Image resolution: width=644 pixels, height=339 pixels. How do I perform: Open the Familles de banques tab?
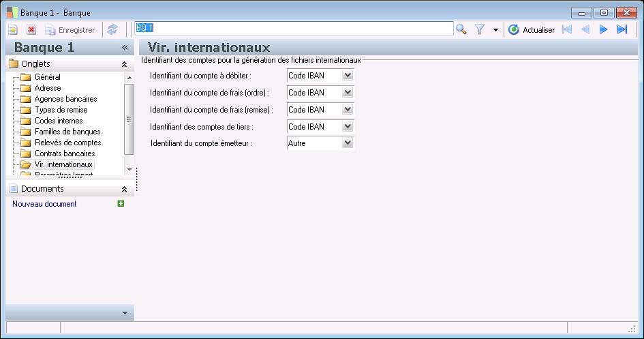click(67, 132)
